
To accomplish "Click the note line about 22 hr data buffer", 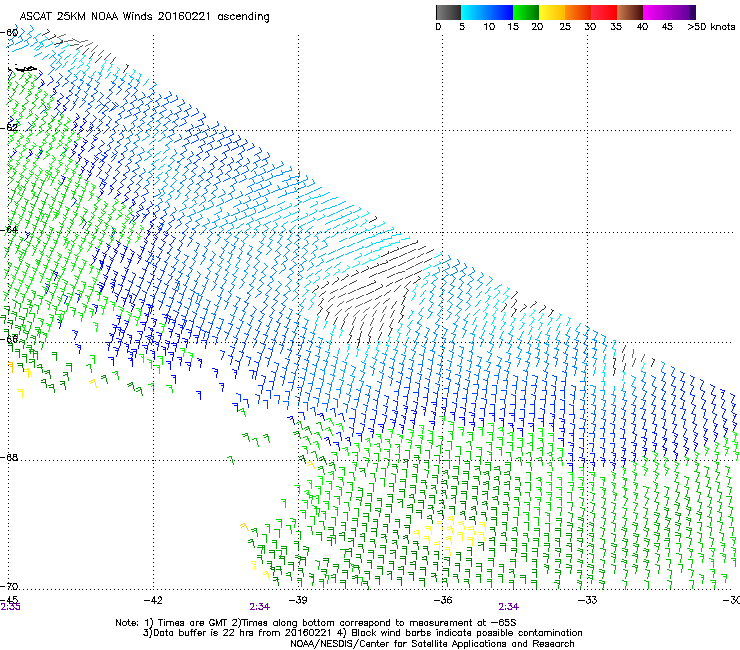I will coord(362,633).
